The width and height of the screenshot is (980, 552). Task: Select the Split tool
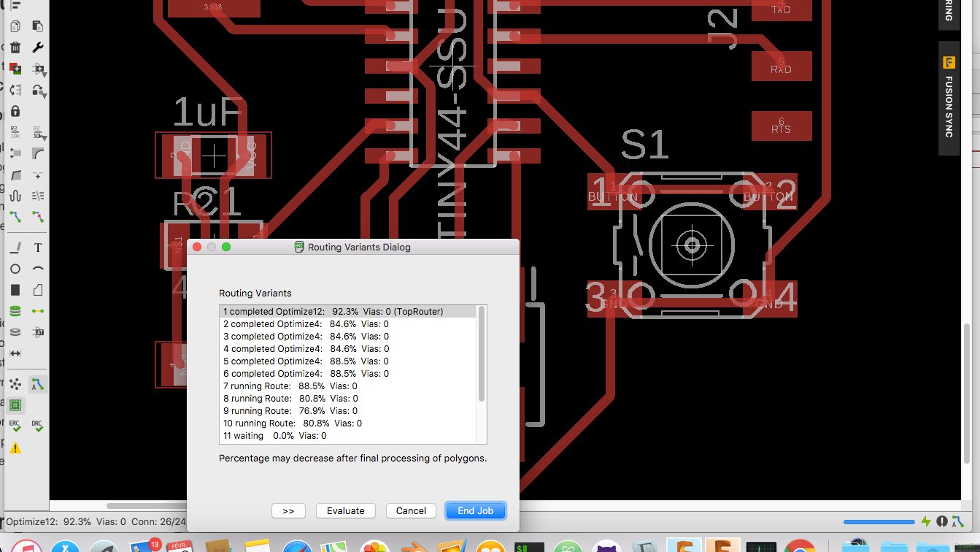pyautogui.click(x=15, y=175)
